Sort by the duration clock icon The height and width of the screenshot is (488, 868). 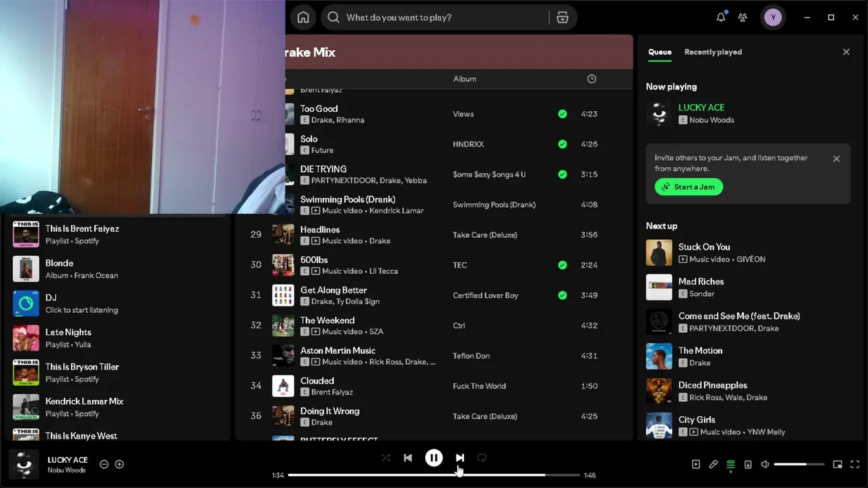(x=591, y=79)
